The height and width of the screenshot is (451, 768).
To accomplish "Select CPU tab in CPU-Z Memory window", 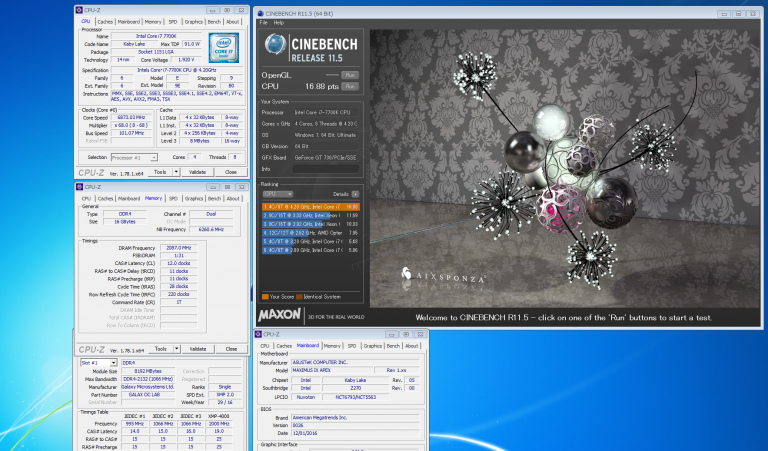I will tap(86, 198).
